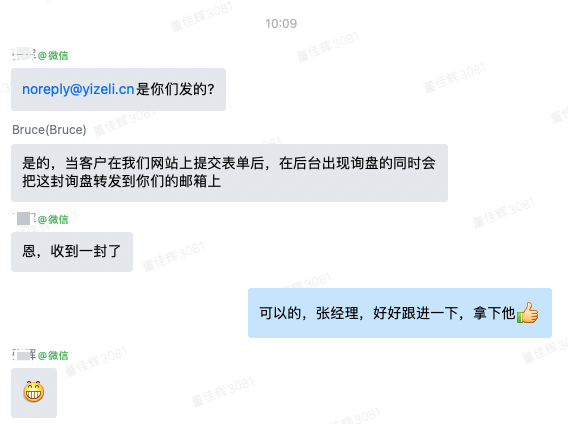This screenshot has width=568, height=424.
Task: Click the 拿下他 text in blue bubble
Action: point(494,313)
